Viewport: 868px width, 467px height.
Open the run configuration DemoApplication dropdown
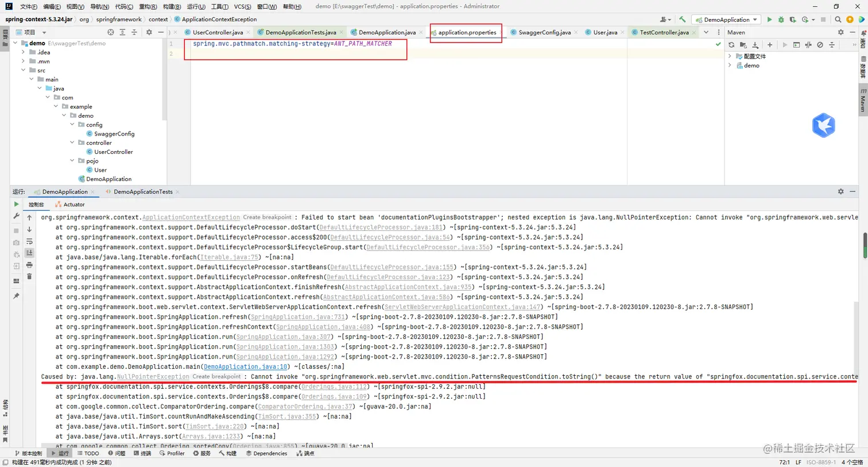click(x=727, y=20)
